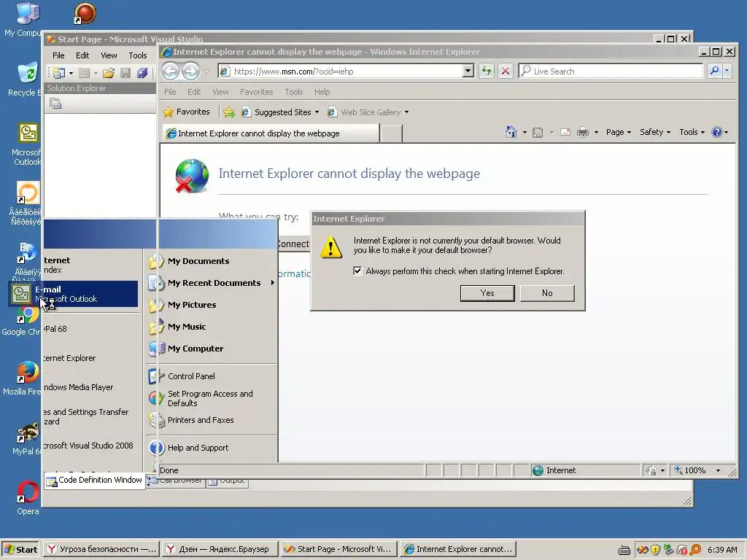Open the Page command bar menu

coord(619,133)
